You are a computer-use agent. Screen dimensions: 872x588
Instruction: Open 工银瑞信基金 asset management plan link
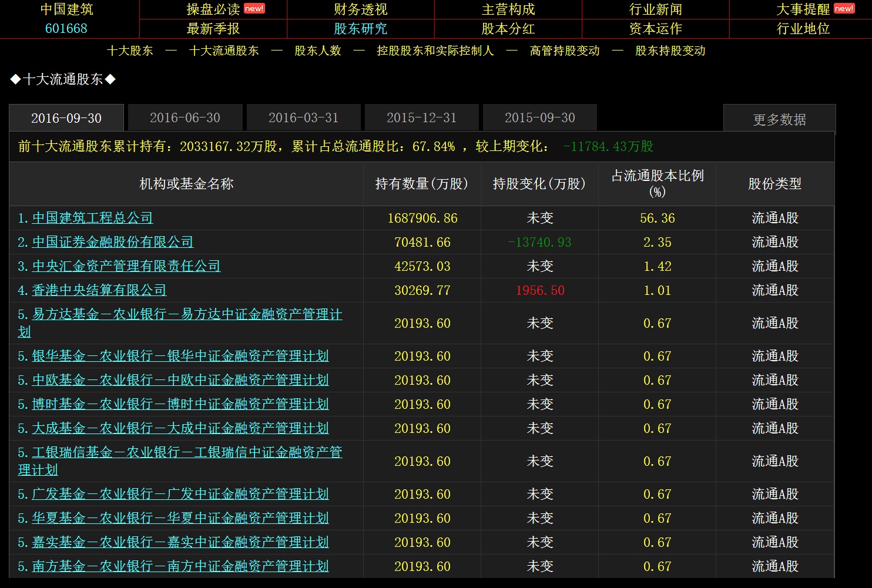tap(180, 461)
